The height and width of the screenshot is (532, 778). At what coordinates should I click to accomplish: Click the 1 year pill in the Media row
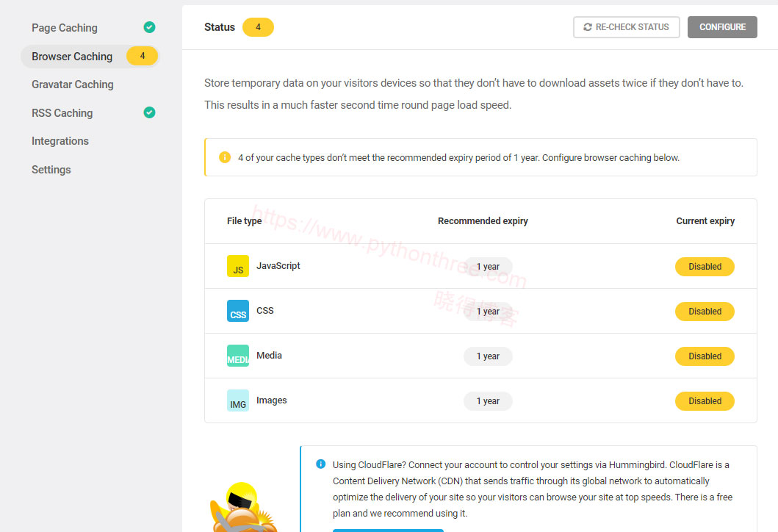point(489,356)
